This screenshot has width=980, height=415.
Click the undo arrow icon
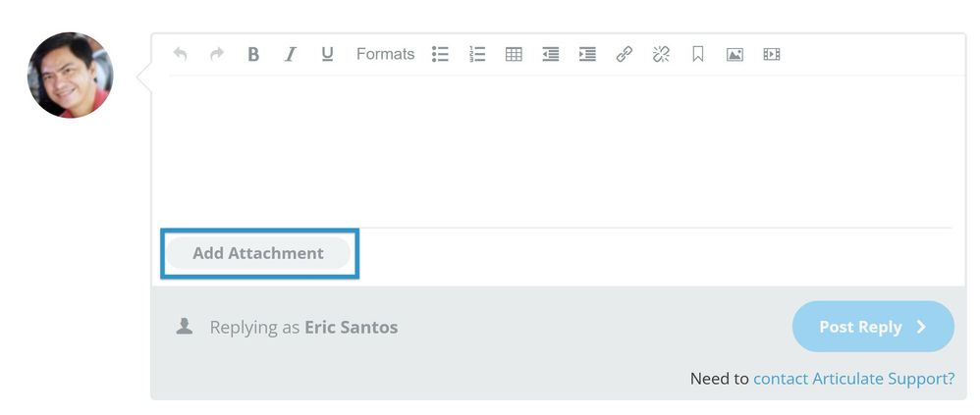[x=180, y=55]
